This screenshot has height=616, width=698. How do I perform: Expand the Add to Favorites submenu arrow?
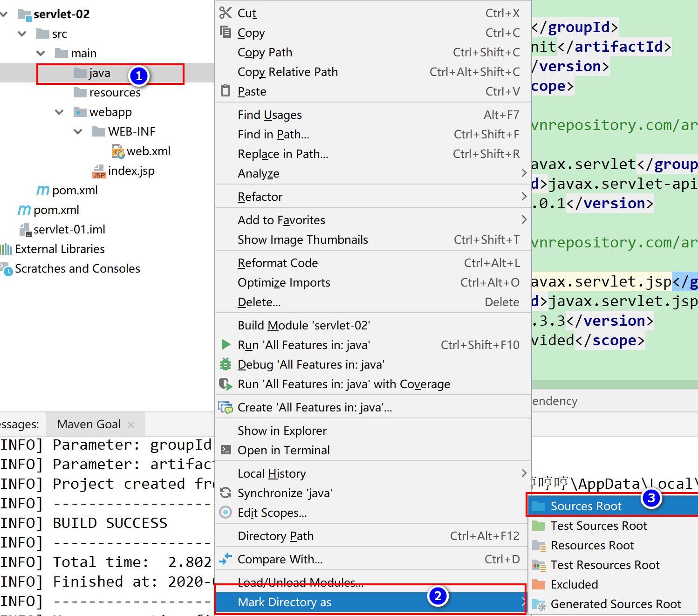click(524, 219)
